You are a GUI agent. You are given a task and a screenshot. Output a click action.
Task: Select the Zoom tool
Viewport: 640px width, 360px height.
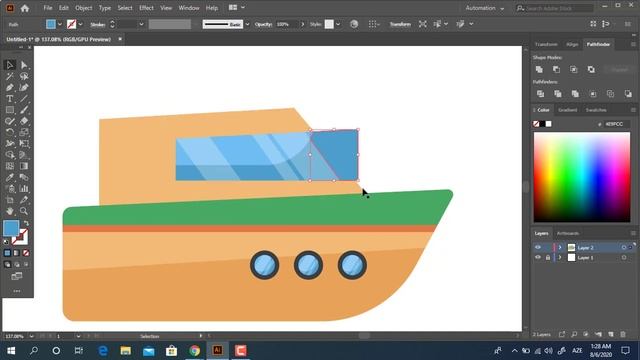point(24,211)
